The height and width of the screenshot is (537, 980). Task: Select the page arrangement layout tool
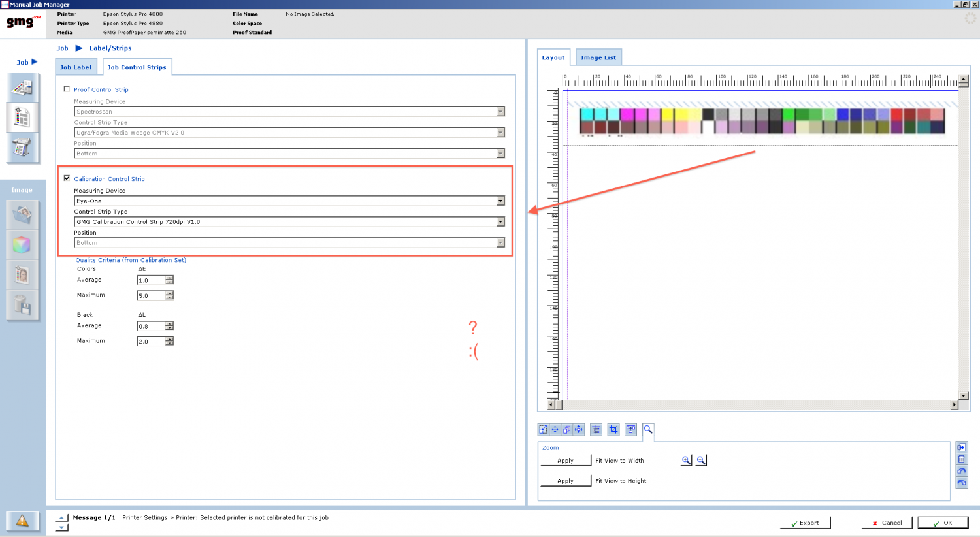(x=630, y=429)
